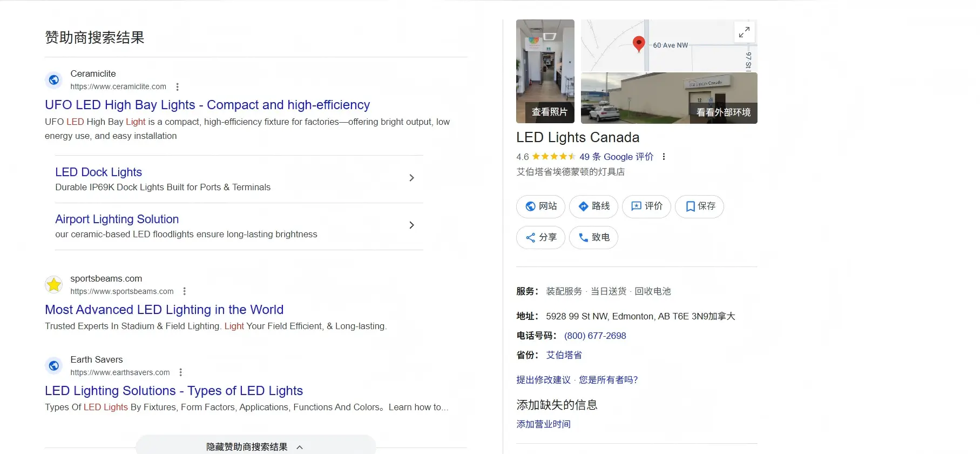Click the 评价 review button

pyautogui.click(x=646, y=206)
